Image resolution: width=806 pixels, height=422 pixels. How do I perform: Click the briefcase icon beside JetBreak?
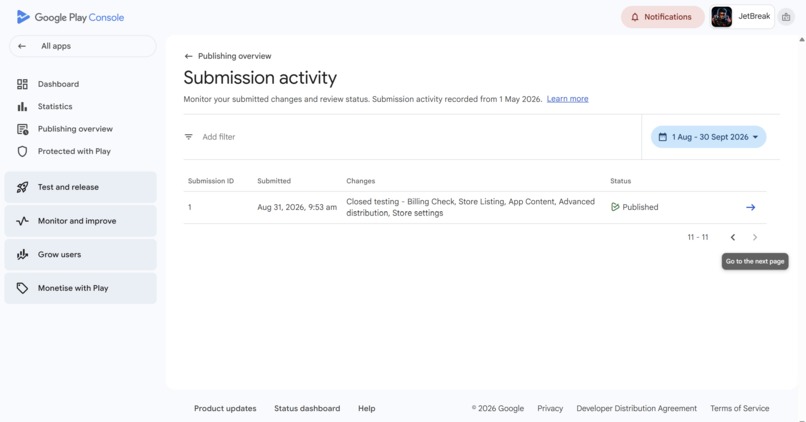(x=786, y=17)
